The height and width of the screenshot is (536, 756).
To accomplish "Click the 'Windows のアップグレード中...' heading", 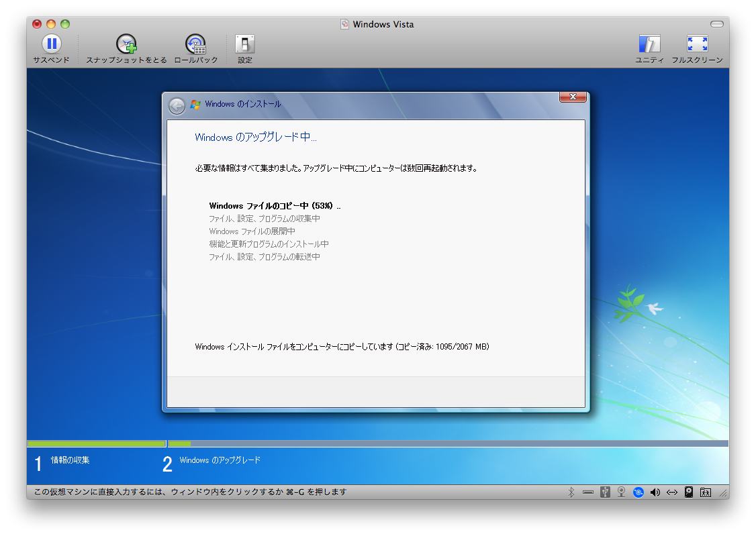I will [256, 138].
